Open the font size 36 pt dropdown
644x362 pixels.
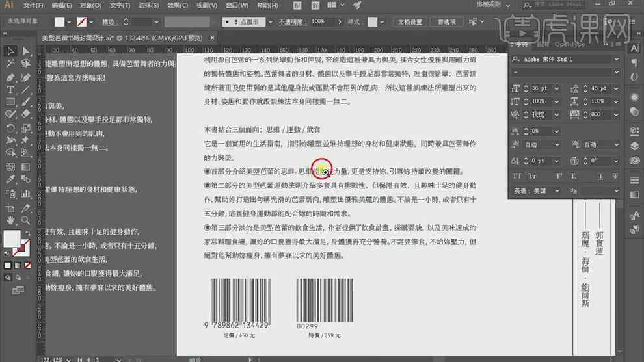click(557, 88)
